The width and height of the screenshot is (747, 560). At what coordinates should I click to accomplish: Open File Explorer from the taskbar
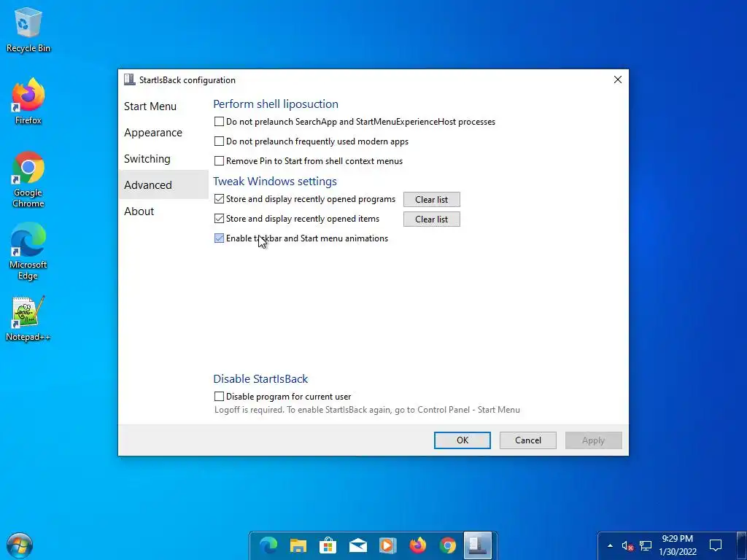coord(298,545)
